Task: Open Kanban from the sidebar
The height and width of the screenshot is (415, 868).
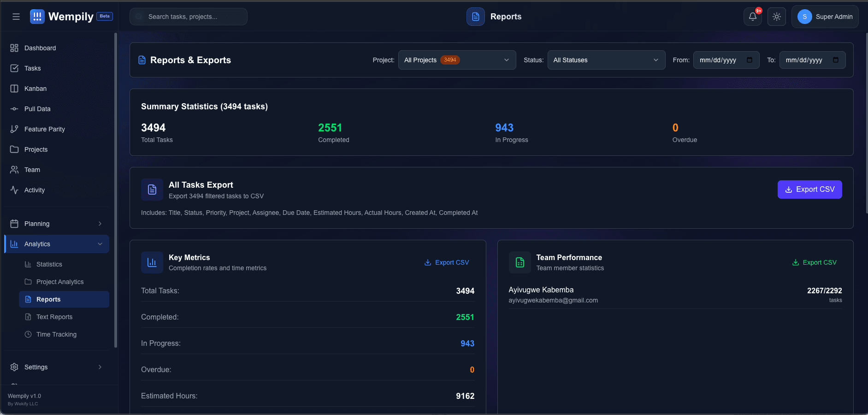Action: (x=35, y=89)
